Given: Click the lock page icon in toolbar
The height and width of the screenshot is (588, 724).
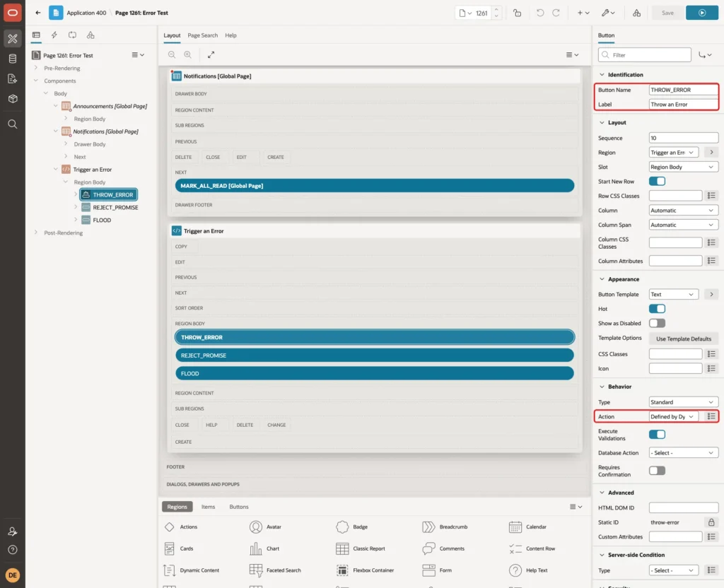Looking at the screenshot, I should (517, 13).
